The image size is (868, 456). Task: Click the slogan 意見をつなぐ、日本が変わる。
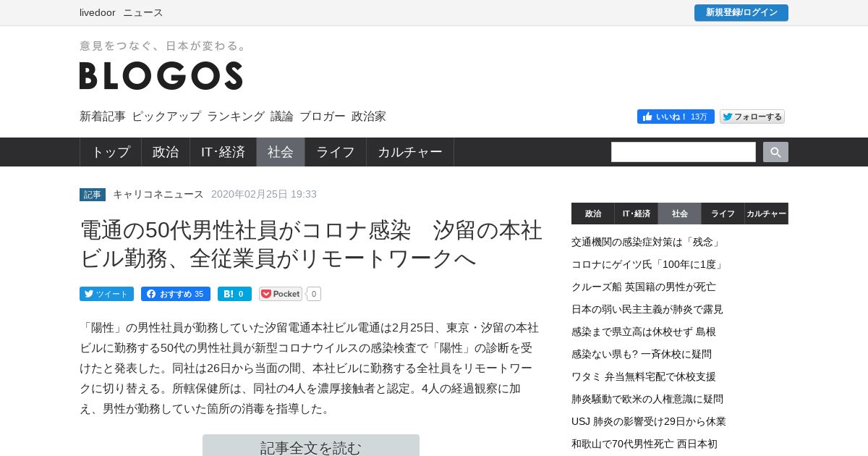pos(163,46)
